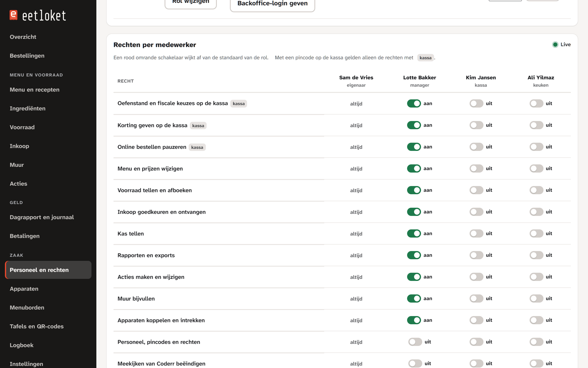Enable Acties maken en wijzigen for Ali Yilmaz

(x=536, y=277)
